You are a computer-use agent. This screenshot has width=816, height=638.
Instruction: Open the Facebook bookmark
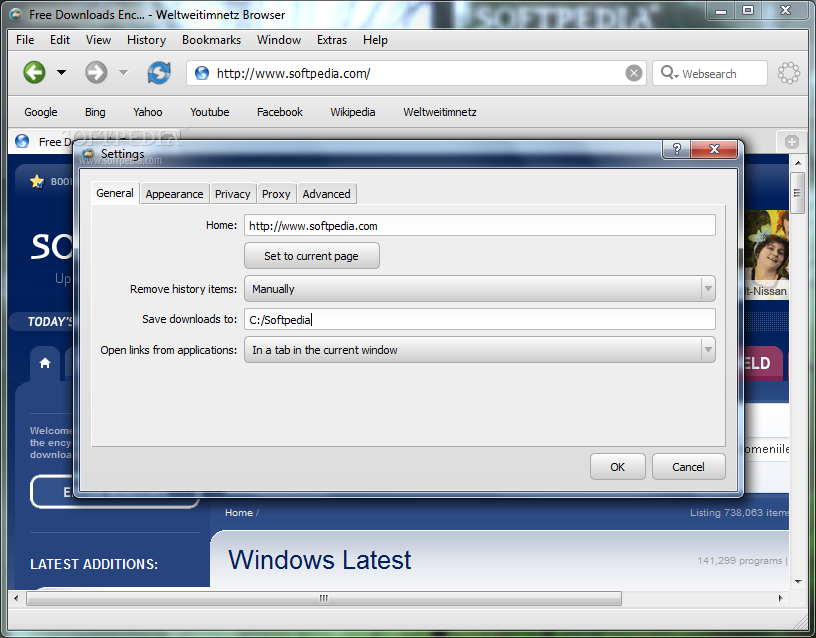tap(280, 112)
